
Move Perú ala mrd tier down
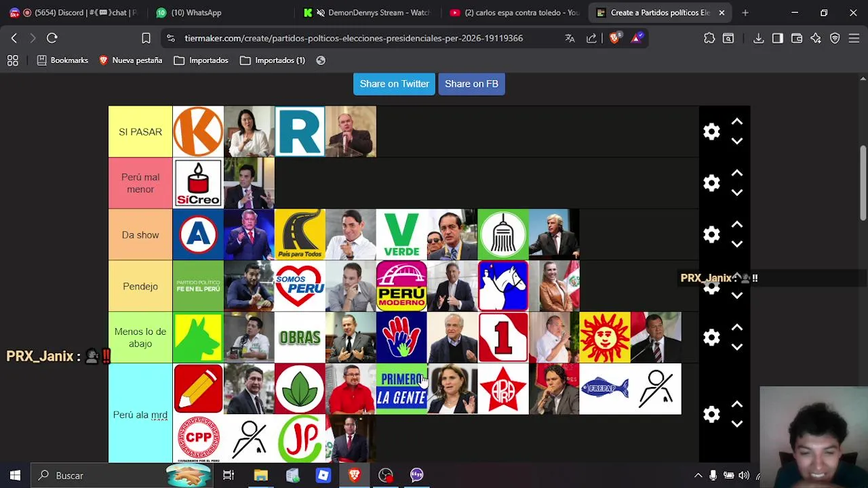737,424
